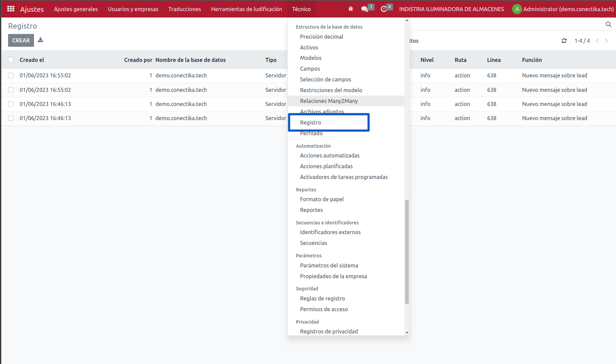
Task: Open the apps grid home menu
Action: click(11, 9)
